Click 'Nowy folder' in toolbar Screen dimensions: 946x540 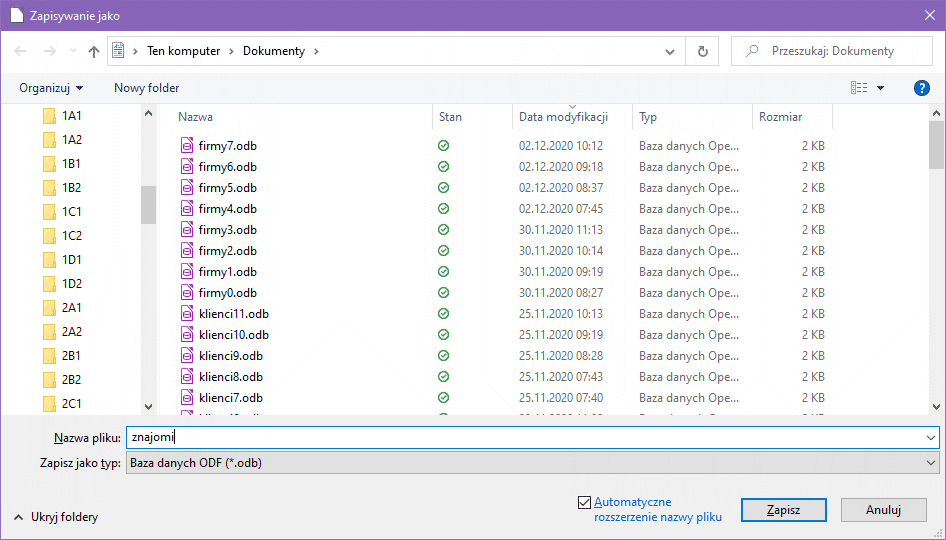pyautogui.click(x=146, y=88)
